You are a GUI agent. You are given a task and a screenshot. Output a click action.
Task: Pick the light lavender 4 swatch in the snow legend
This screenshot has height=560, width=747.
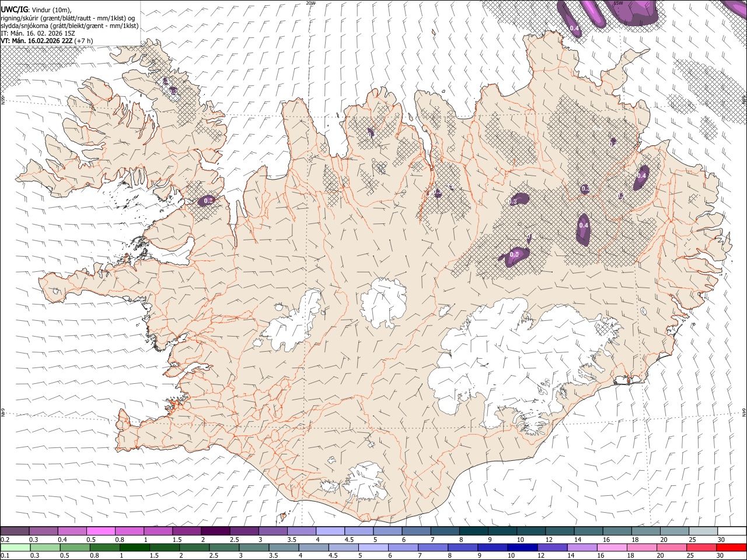pos(330,531)
